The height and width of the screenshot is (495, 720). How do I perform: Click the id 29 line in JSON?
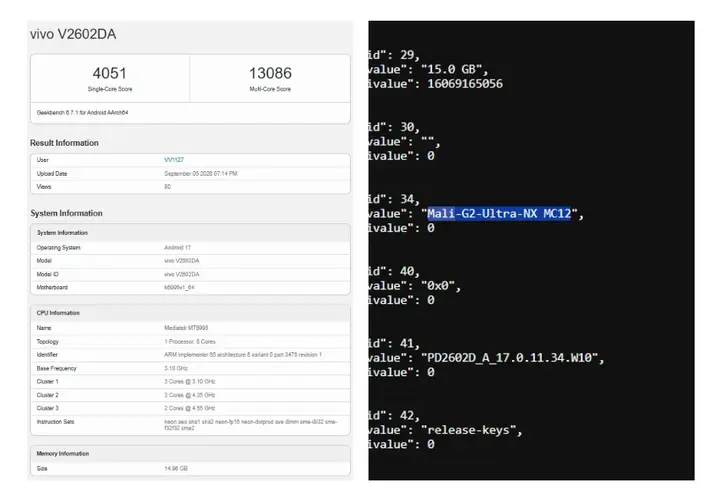pyautogui.click(x=394, y=55)
